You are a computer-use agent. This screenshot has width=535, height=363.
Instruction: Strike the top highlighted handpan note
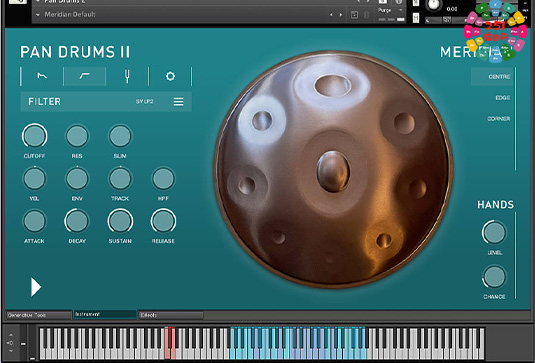pyautogui.click(x=332, y=85)
